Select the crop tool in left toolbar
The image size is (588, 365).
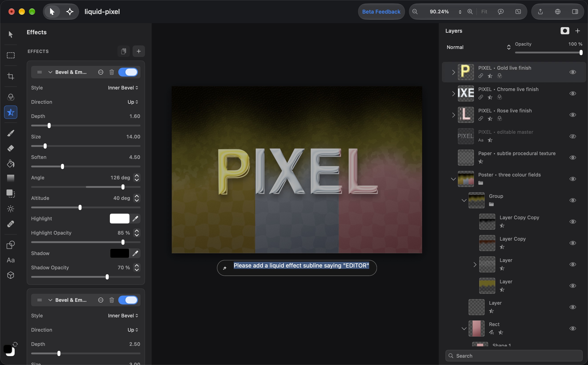click(11, 76)
